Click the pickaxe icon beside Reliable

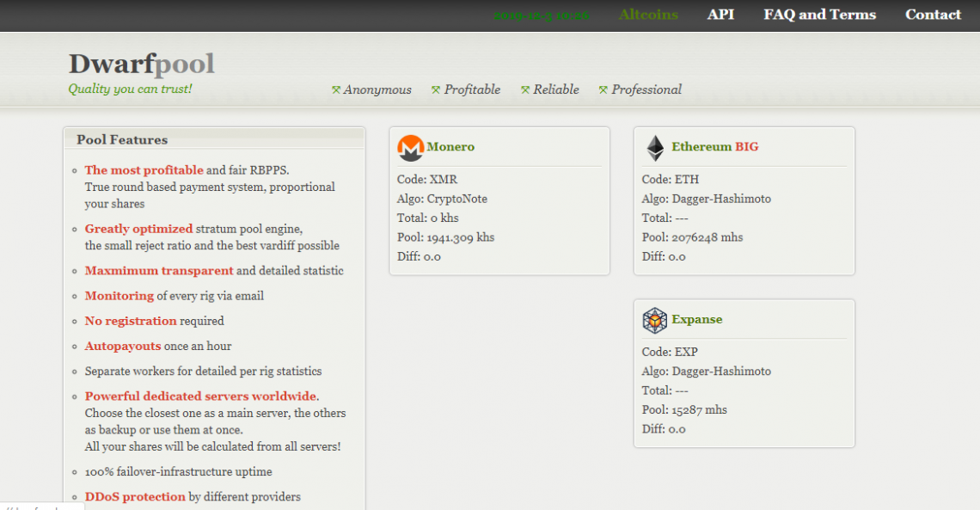[x=525, y=90]
